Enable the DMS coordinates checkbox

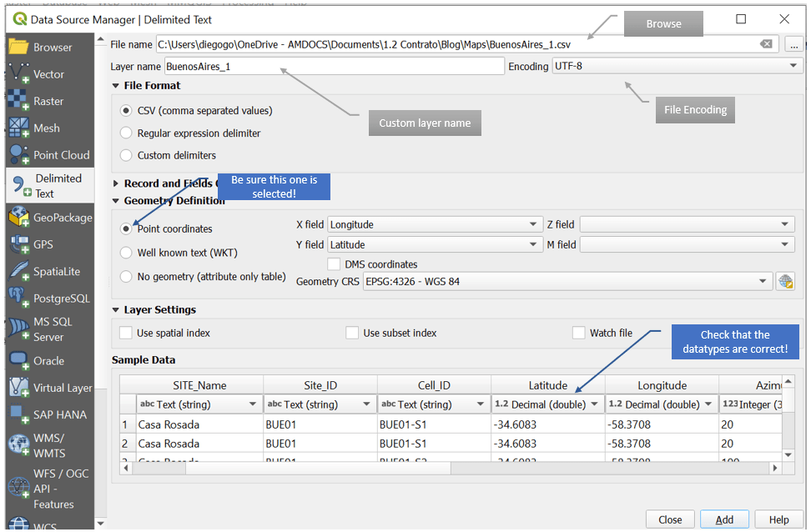pos(335,264)
